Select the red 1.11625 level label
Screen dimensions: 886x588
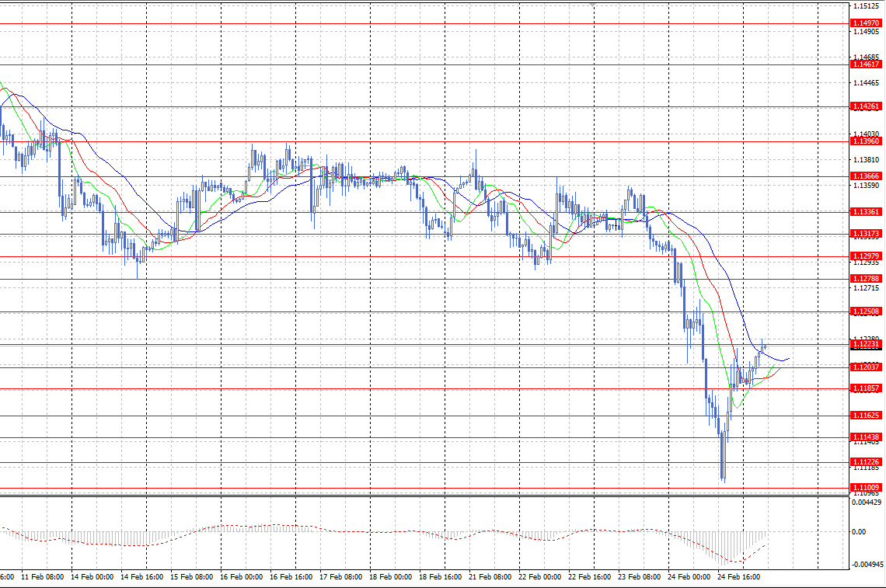tap(867, 416)
